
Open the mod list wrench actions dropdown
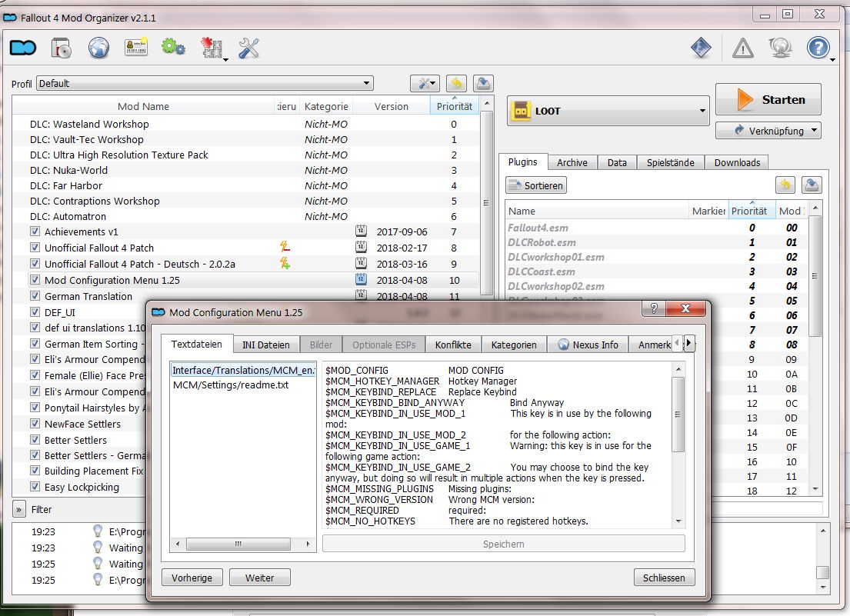pyautogui.click(x=425, y=83)
